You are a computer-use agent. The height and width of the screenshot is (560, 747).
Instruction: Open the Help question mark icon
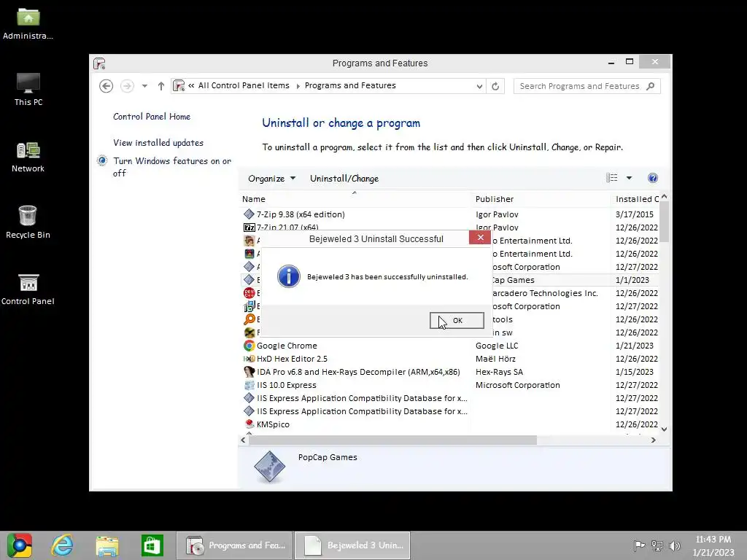click(x=653, y=178)
